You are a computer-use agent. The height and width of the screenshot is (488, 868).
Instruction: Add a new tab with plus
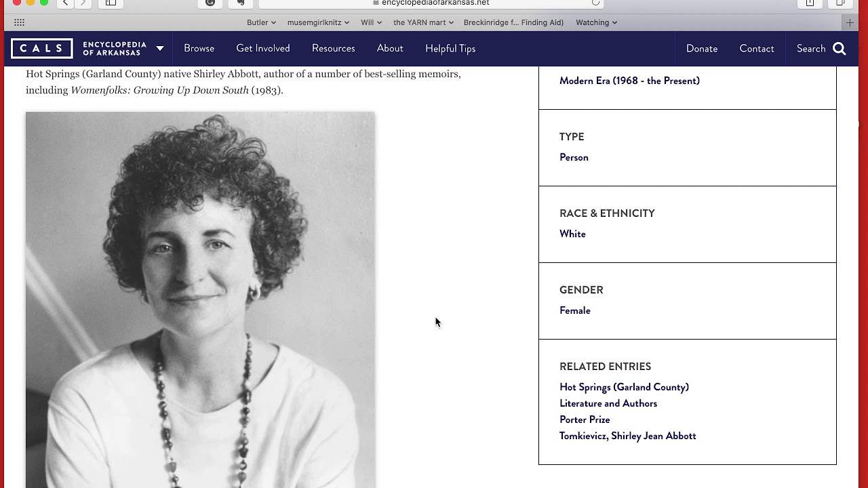coord(850,22)
